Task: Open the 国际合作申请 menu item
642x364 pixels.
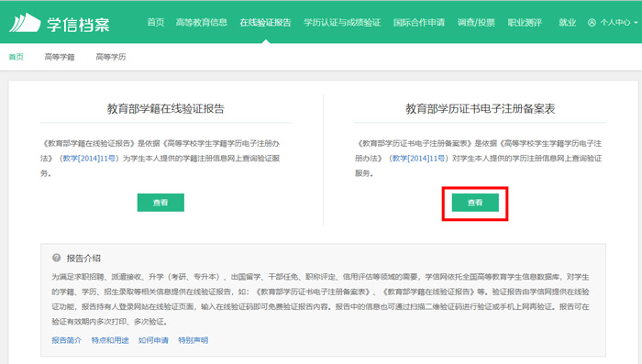Action: click(x=419, y=22)
